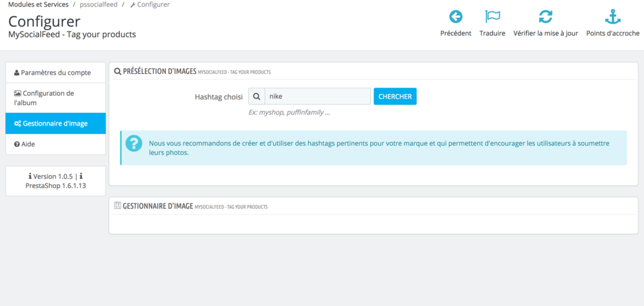This screenshot has height=306, width=644.
Task: Click the Vérifier la mise à jour refresh icon
Action: click(x=545, y=17)
